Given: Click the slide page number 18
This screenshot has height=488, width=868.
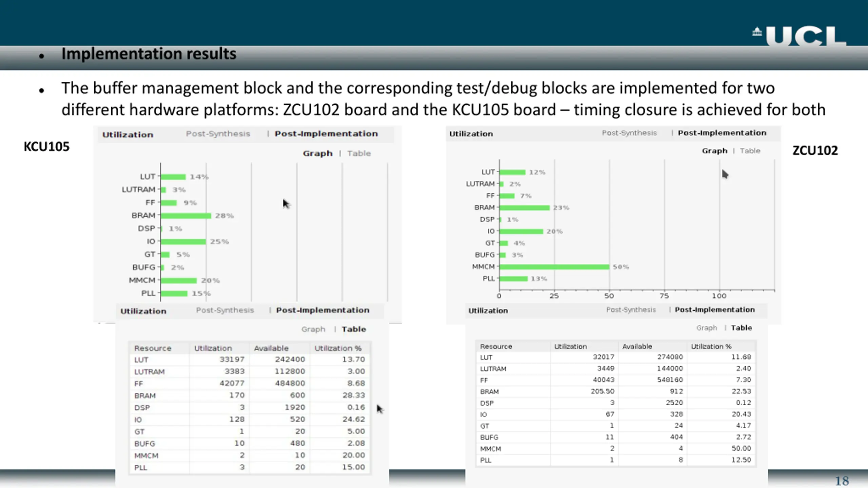Looking at the screenshot, I should click(x=842, y=481).
